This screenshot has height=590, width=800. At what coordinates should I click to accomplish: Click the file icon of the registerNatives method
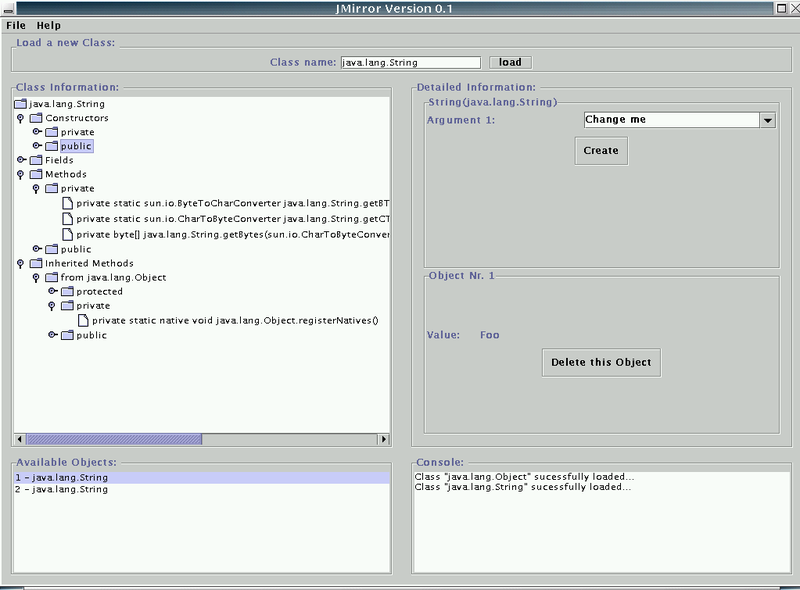pos(83,321)
